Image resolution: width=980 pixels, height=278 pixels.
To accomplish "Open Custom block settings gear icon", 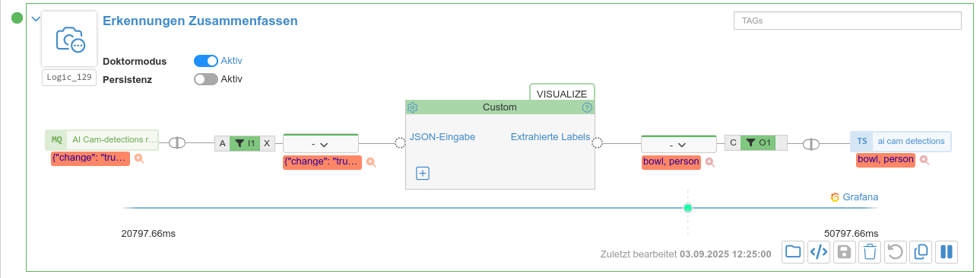I will coord(413,107).
